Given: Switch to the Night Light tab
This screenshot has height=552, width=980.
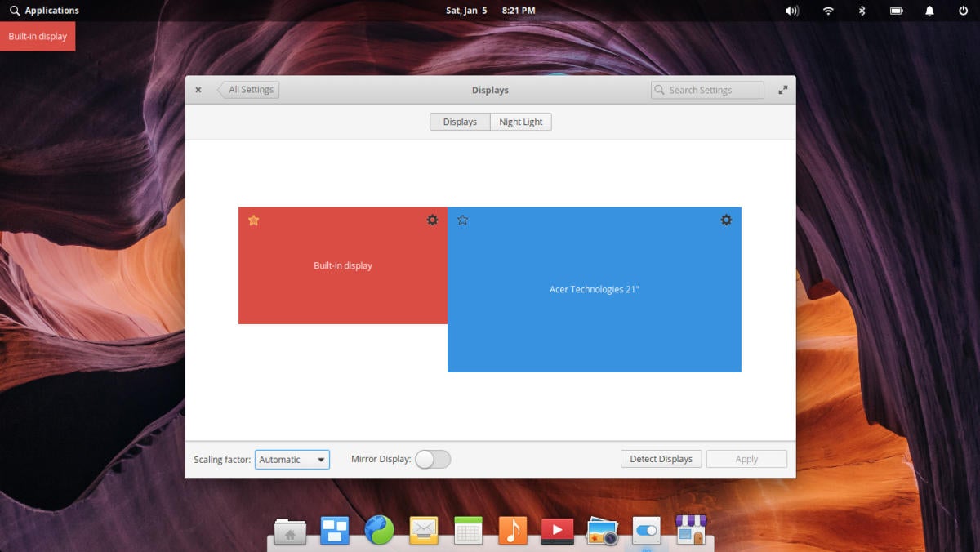Looking at the screenshot, I should pos(521,122).
